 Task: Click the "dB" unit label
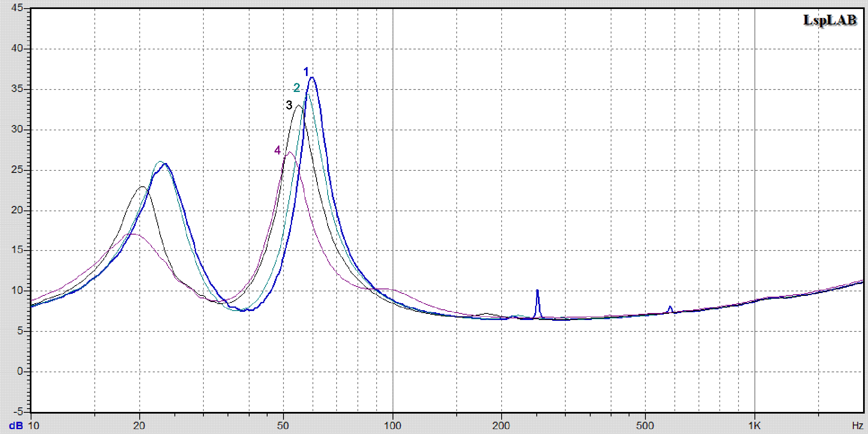point(16,426)
